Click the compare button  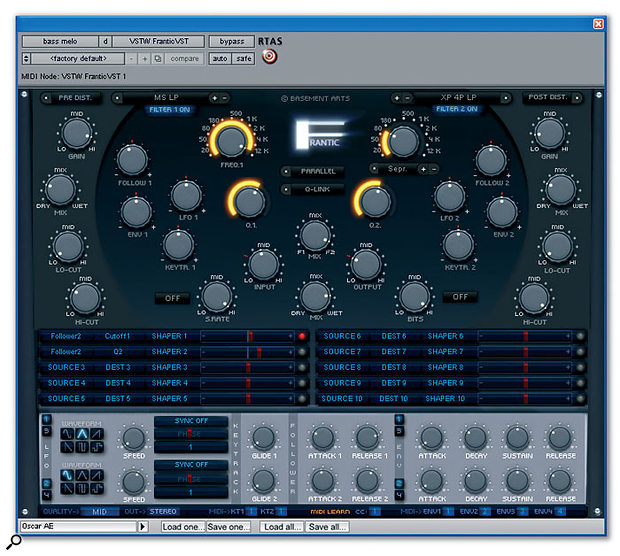tap(184, 59)
